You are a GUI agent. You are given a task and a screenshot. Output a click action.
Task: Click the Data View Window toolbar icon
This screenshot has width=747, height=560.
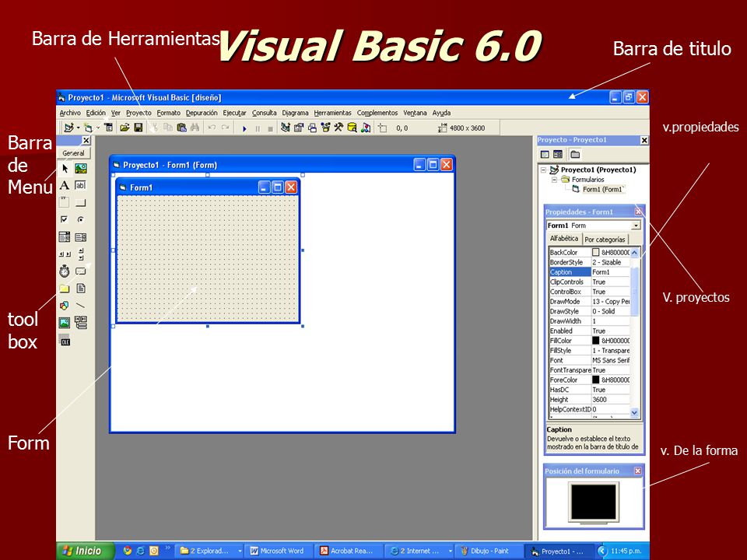click(x=352, y=128)
